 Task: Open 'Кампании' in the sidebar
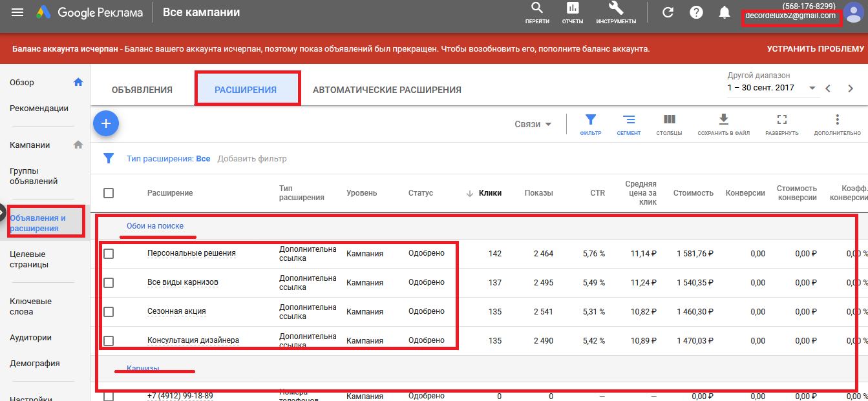pyautogui.click(x=30, y=145)
